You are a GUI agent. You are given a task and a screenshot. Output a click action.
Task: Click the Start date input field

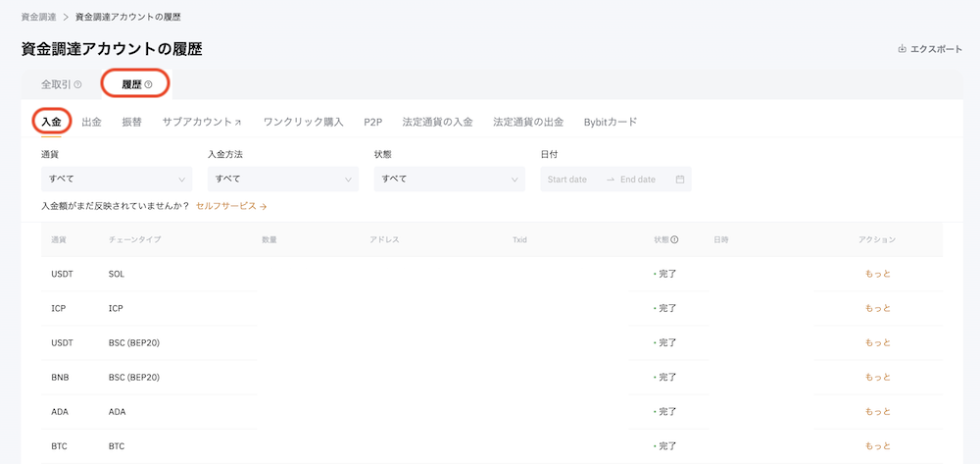pos(567,180)
